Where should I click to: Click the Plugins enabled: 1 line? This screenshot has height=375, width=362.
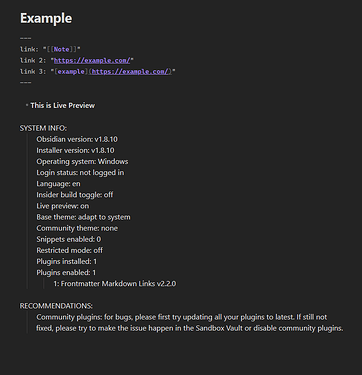[66, 273]
